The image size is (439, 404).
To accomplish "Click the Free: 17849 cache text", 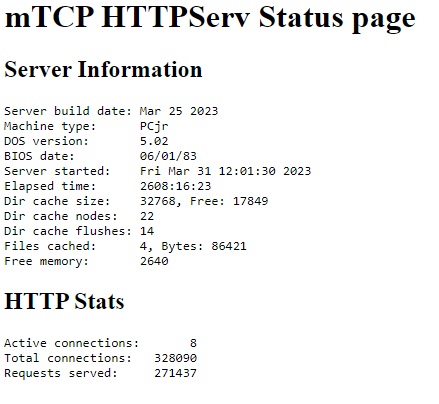I will pyautogui.click(x=229, y=201).
